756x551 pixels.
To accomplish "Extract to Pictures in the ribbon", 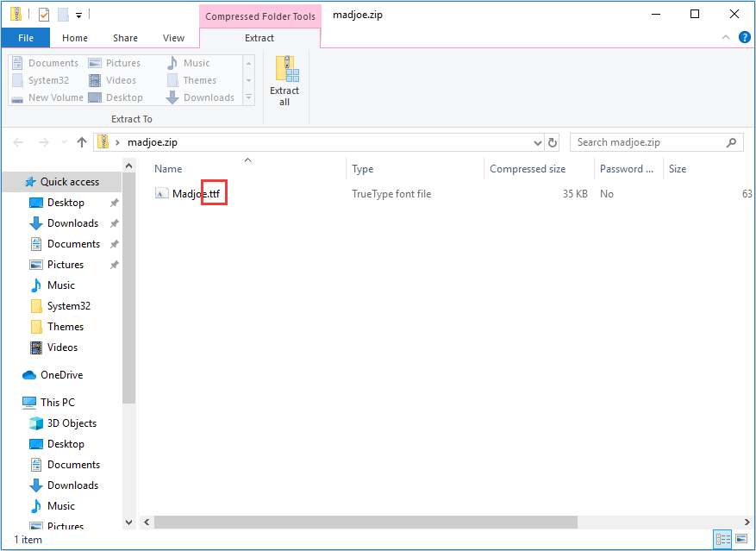I will pyautogui.click(x=115, y=63).
